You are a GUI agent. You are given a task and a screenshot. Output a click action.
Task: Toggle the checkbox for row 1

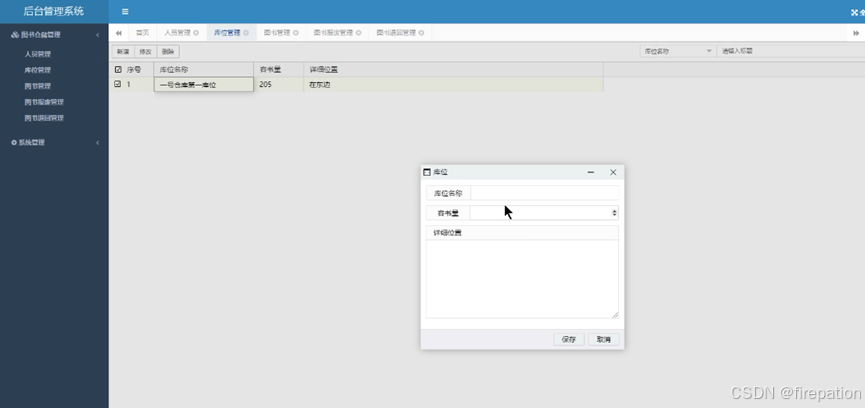(118, 84)
